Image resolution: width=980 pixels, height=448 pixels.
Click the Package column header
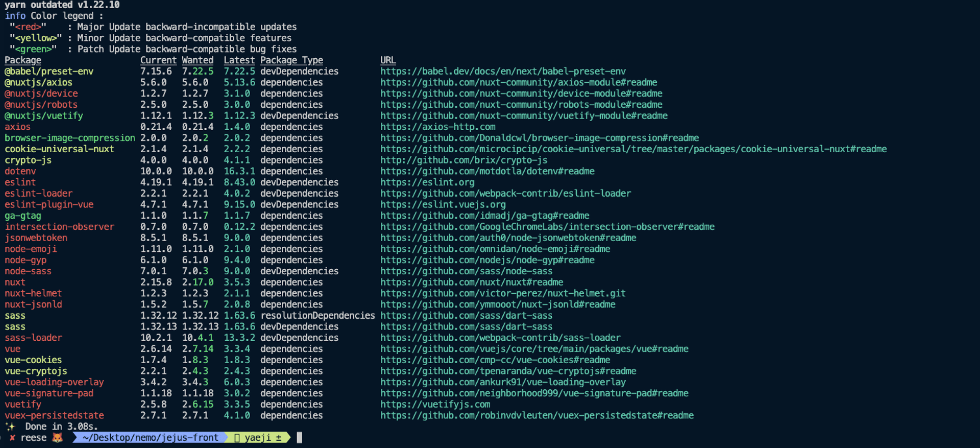23,60
